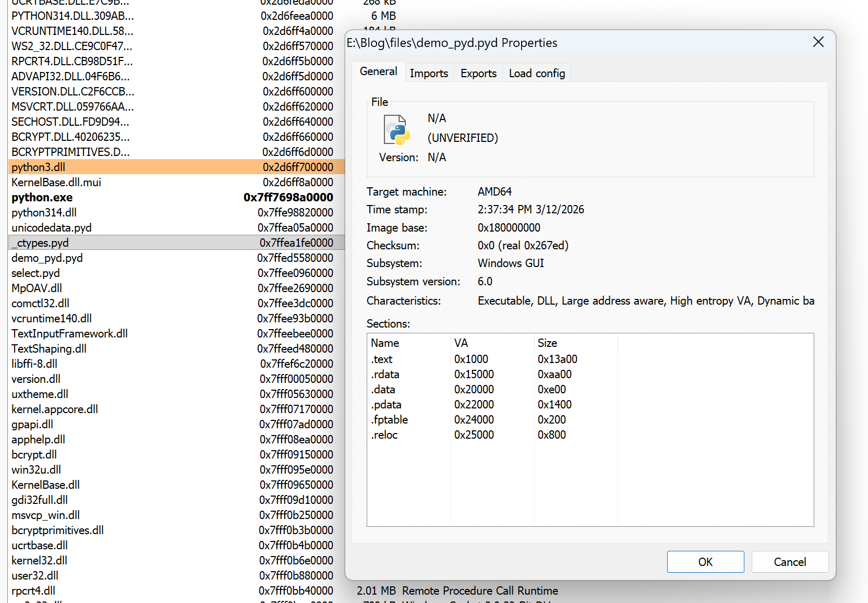This screenshot has height=603, width=868.
Task: Close the demo_pyd.pyd Properties dialog
Action: pos(818,42)
